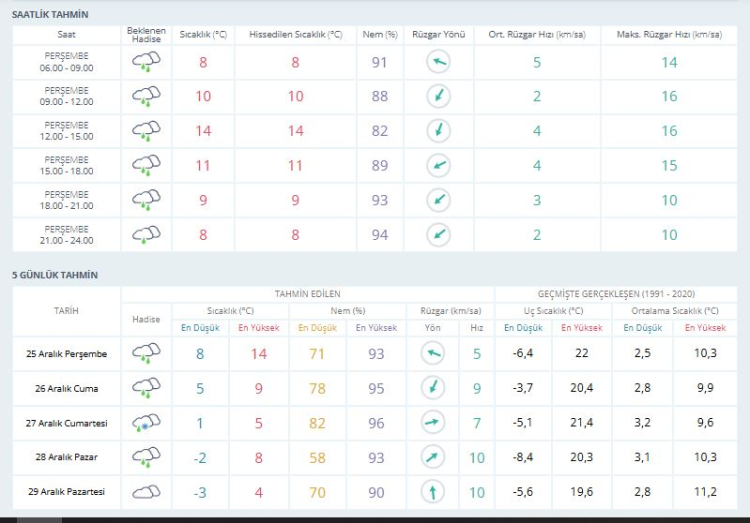Image resolution: width=750 pixels, height=523 pixels.
Task: Click the 5 GÜNLÜK TAHMİN section heading
Action: tap(55, 274)
